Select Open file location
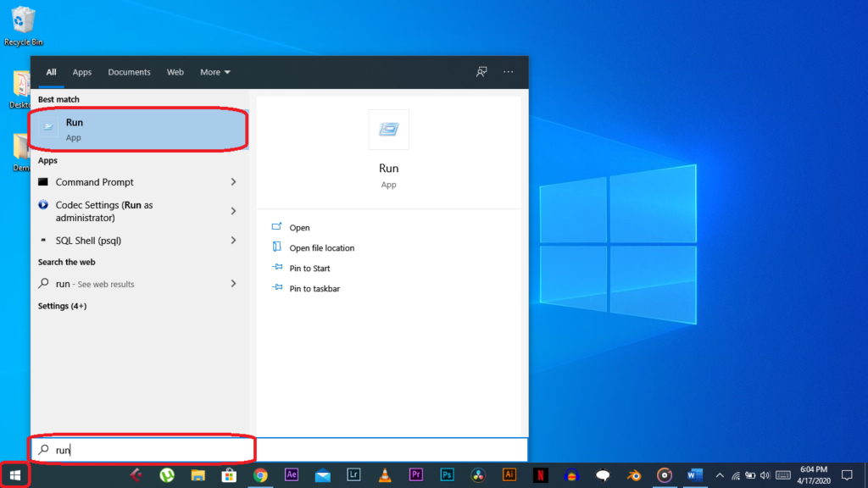The width and height of the screenshot is (868, 488). tap(321, 248)
